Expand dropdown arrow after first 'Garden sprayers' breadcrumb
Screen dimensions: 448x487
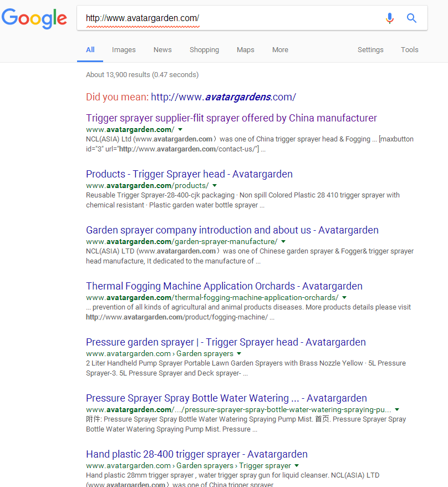tap(239, 353)
